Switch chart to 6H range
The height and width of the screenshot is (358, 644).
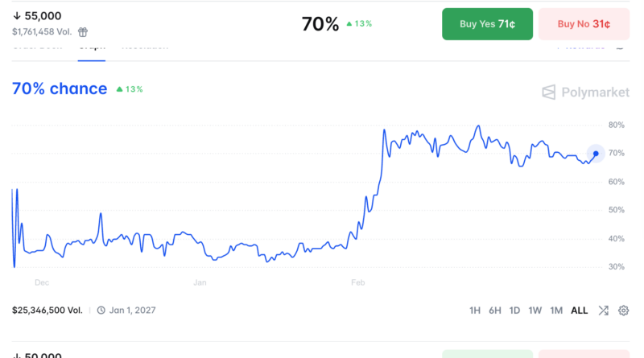tap(495, 311)
